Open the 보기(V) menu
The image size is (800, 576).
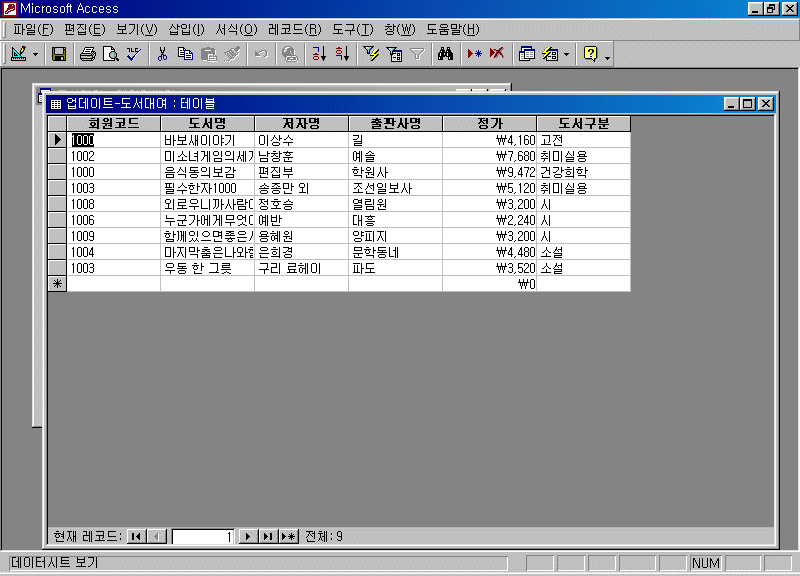pos(137,30)
